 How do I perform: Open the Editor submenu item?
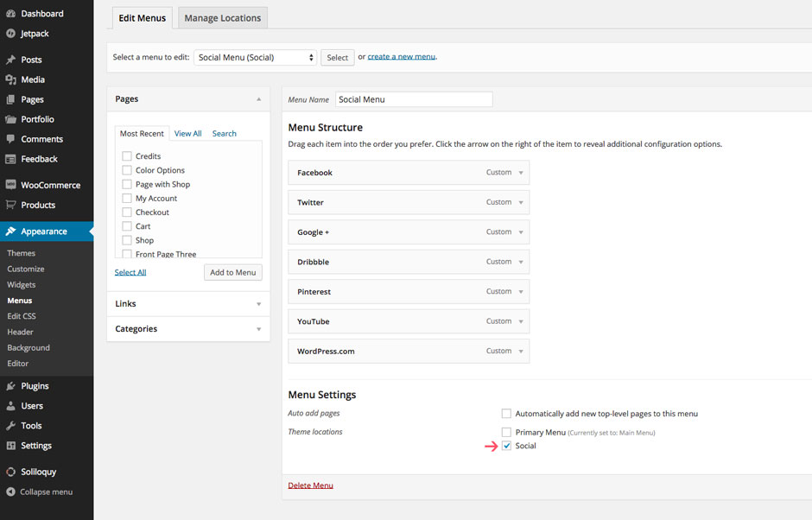[x=18, y=364]
